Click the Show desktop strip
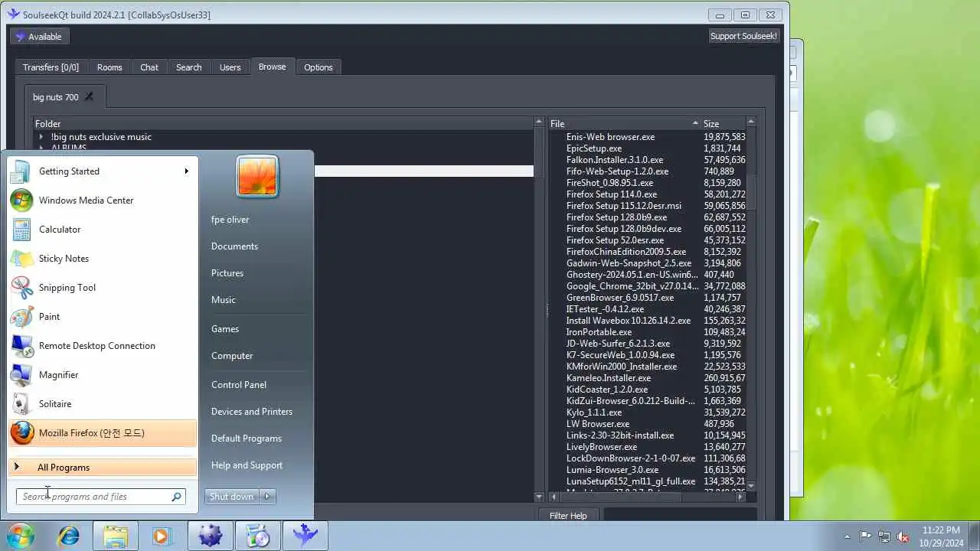980x551 pixels. coord(975,536)
